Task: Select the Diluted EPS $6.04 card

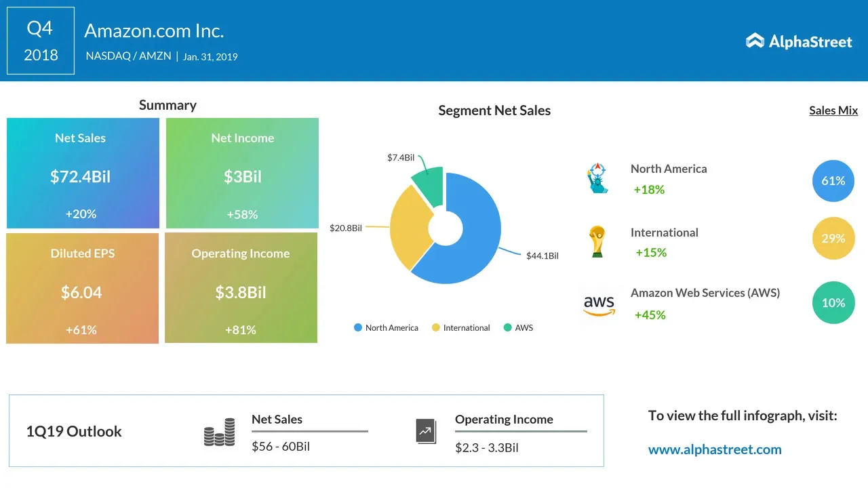Action: pos(82,289)
